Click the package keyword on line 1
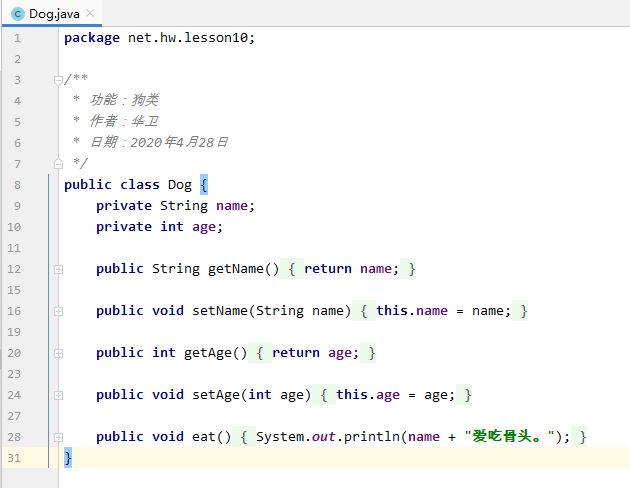The image size is (630, 488). (x=92, y=38)
